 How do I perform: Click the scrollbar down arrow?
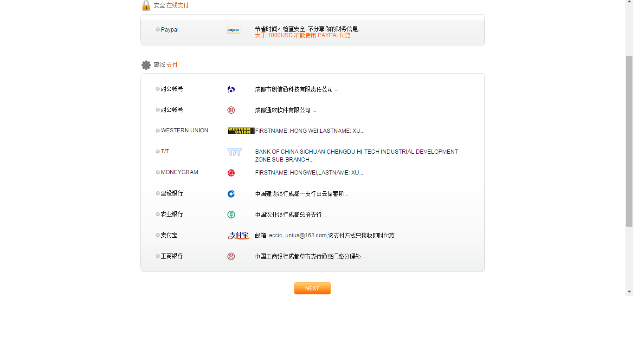click(629, 292)
